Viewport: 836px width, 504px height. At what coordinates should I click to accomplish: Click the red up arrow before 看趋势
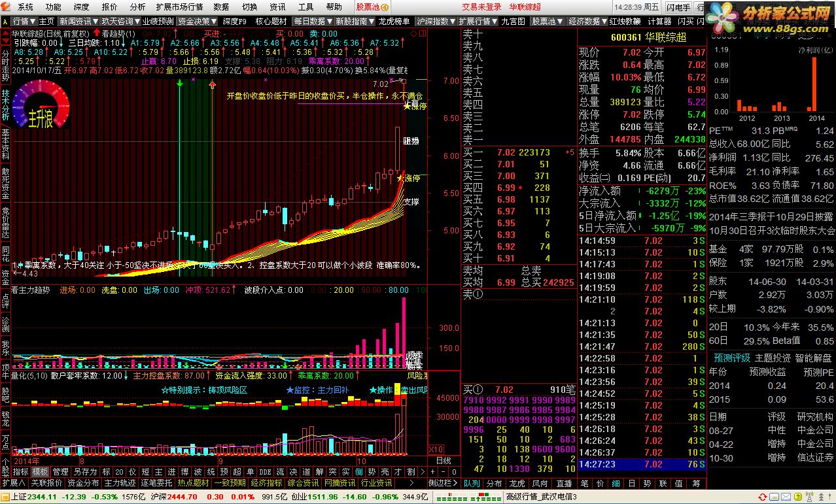pos(97,33)
